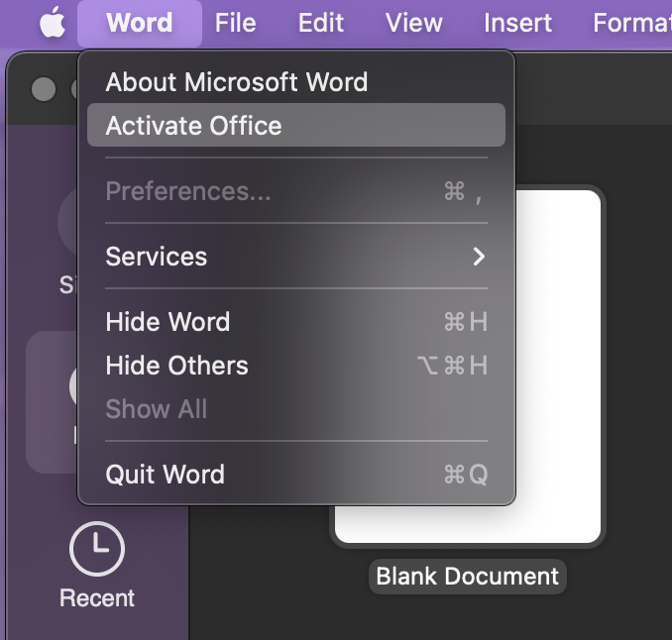Choose Hide Word
Image resolution: width=672 pixels, height=640 pixels.
pyautogui.click(x=168, y=322)
